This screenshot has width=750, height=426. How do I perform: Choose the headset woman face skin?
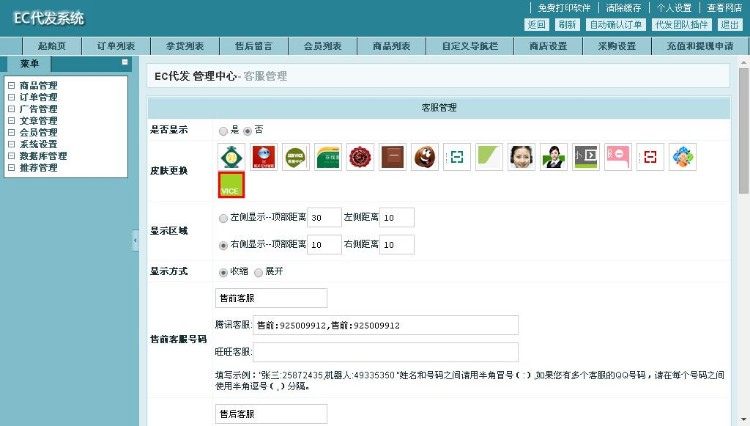pos(521,157)
